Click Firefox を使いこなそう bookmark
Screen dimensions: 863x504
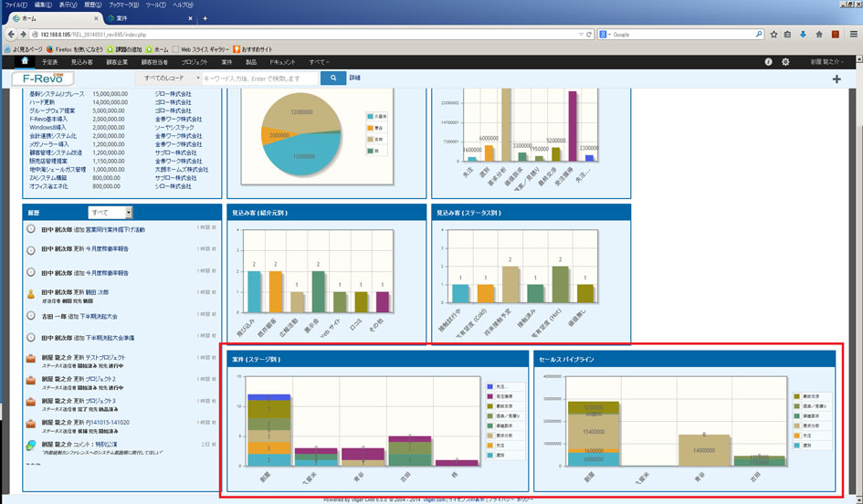click(x=75, y=49)
